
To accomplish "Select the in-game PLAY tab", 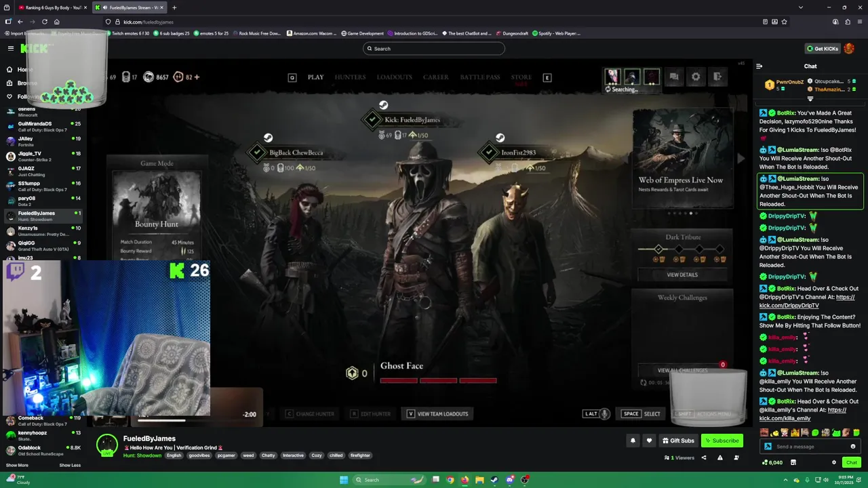I will [315, 77].
